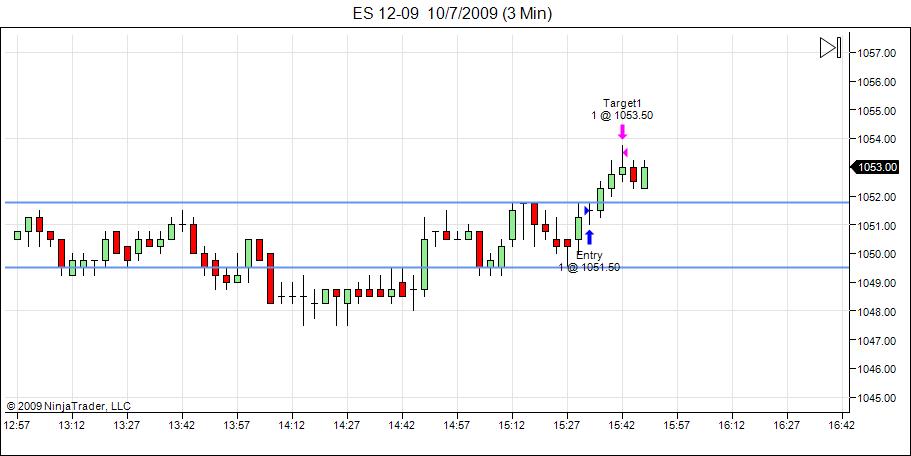Select the small blue entry triangle marker

point(587,210)
